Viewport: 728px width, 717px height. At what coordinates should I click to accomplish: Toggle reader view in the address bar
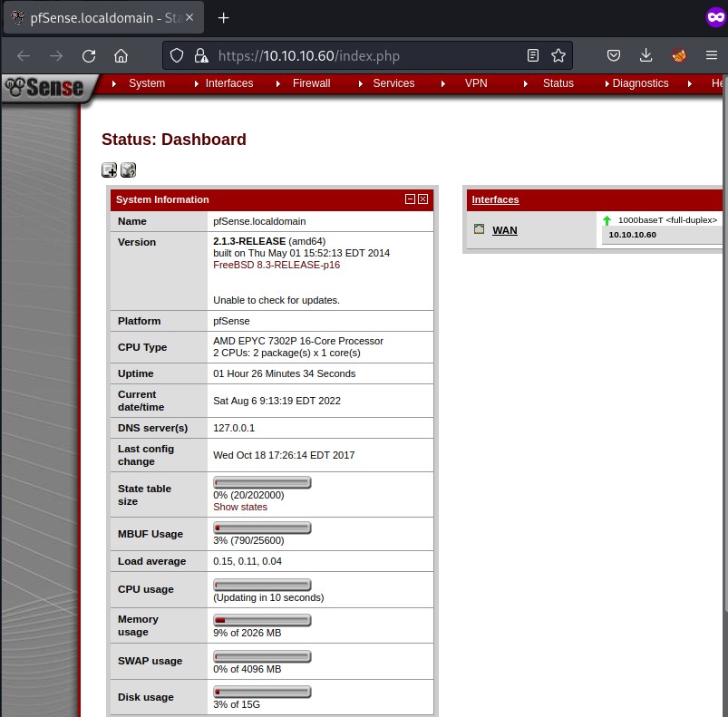[533, 56]
